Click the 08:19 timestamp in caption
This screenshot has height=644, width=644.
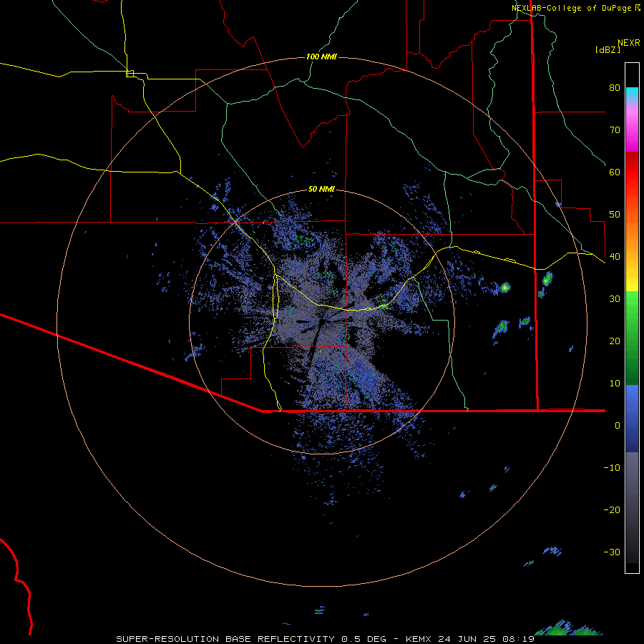[519, 639]
